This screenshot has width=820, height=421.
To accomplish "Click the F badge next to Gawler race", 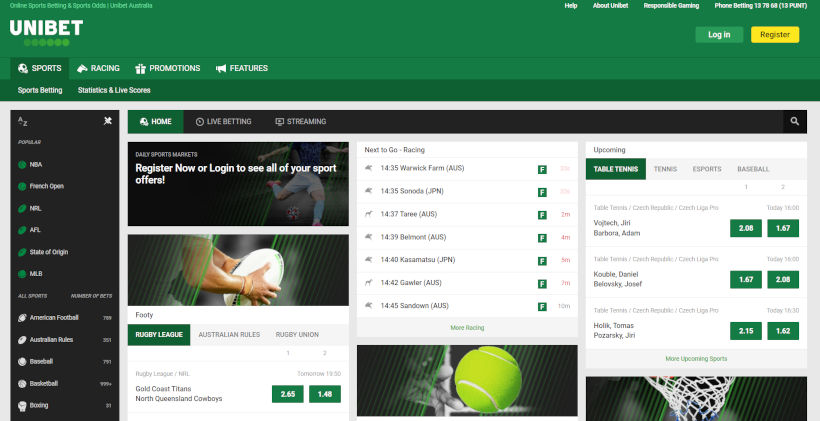I will [x=542, y=284].
